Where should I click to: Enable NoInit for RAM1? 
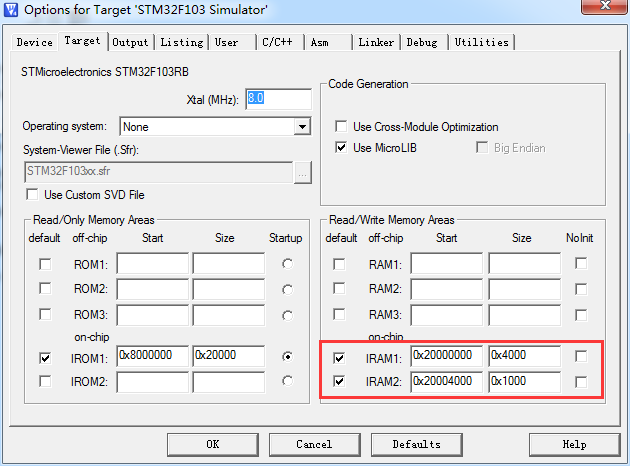[581, 264]
